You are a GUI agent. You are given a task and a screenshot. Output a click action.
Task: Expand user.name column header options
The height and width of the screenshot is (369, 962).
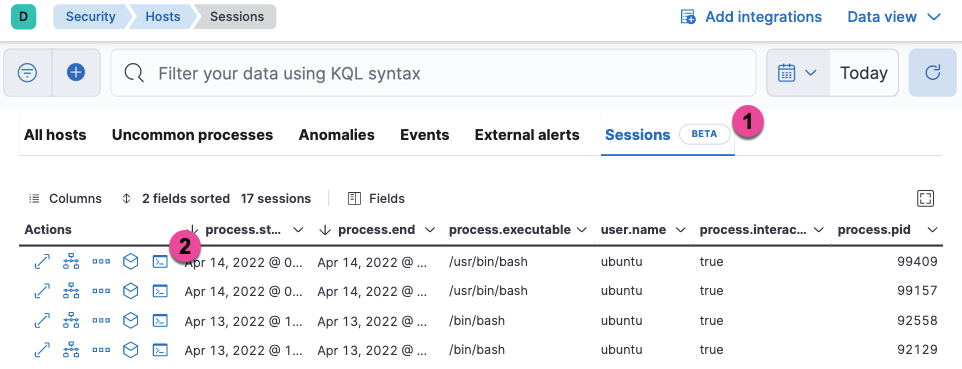pyautogui.click(x=680, y=230)
